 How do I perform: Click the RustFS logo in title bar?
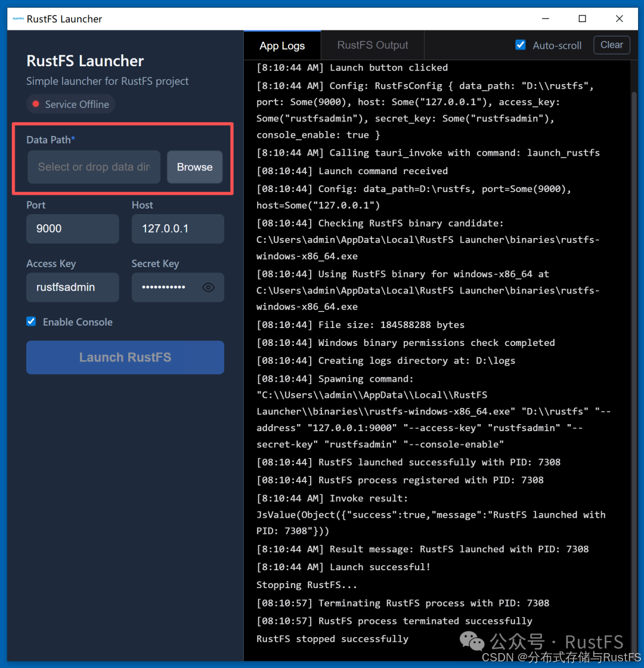point(18,18)
